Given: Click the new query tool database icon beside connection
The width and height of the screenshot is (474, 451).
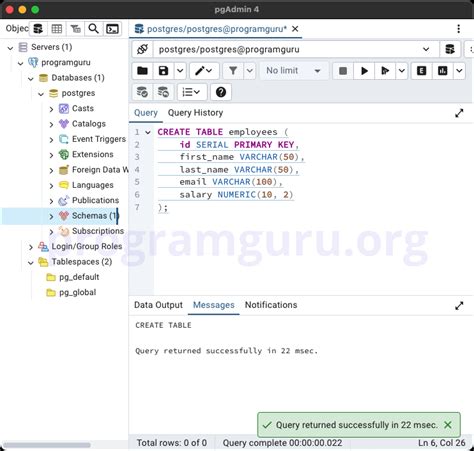Looking at the screenshot, I should pyautogui.click(x=450, y=50).
